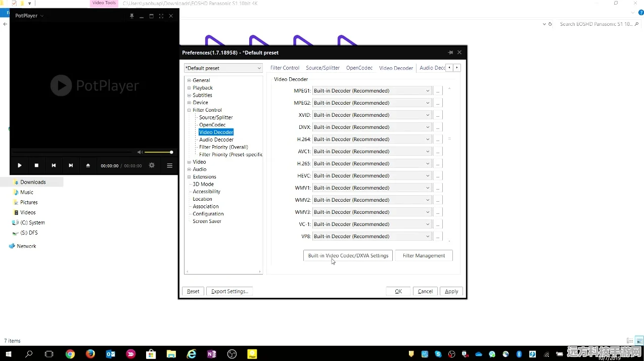Switch to the Audio Decoder tab

coord(432,68)
